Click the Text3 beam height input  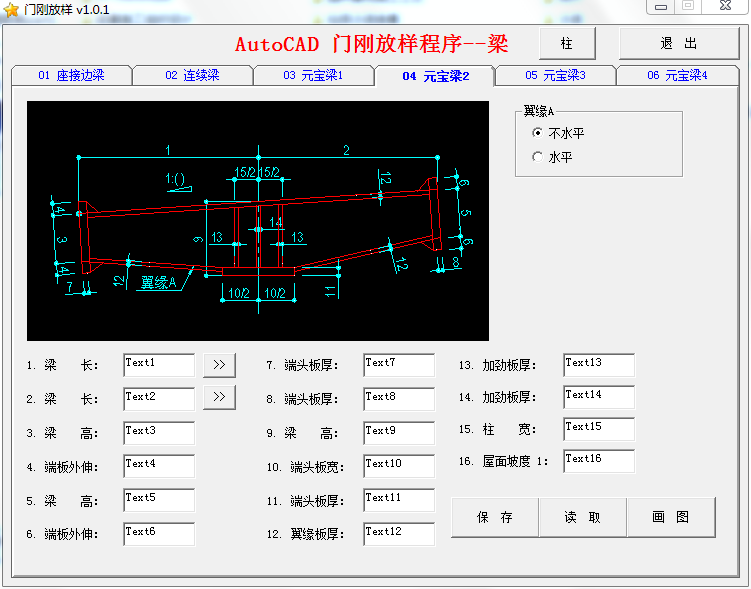(x=159, y=433)
